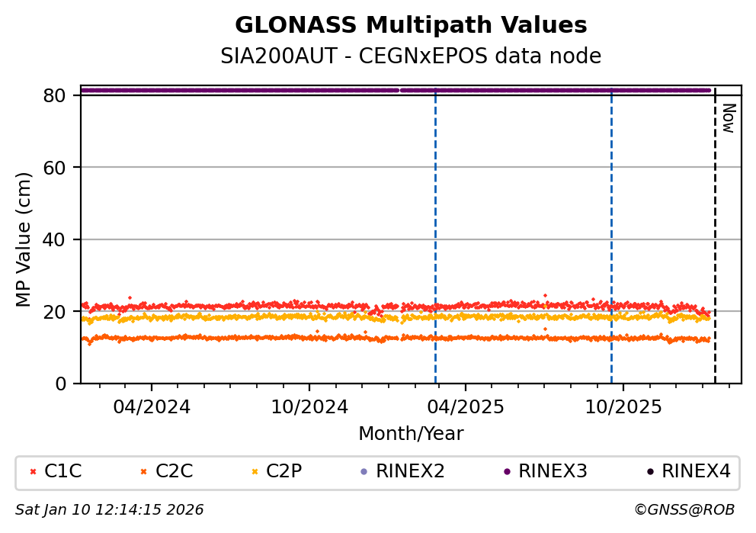Click the 'GLONASS Multipath Values' chart title
The image size is (756, 533).
pos(411,26)
